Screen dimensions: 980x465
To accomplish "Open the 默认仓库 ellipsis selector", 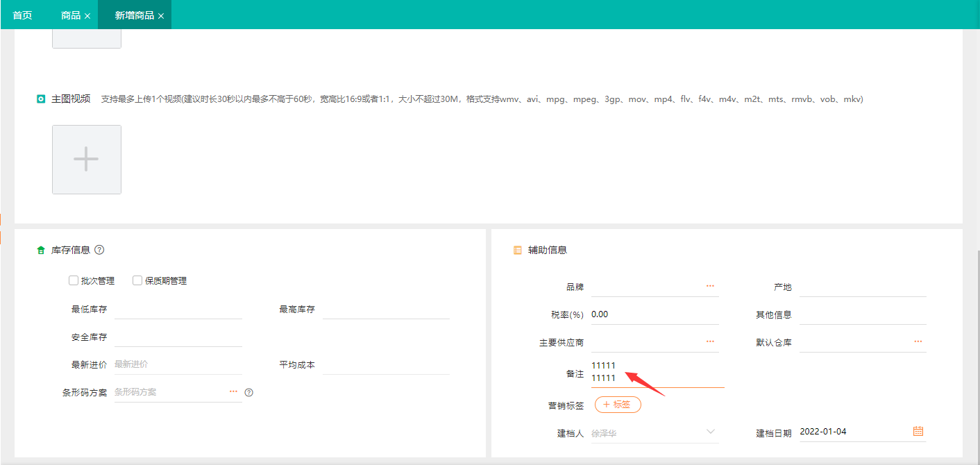I will click(918, 340).
